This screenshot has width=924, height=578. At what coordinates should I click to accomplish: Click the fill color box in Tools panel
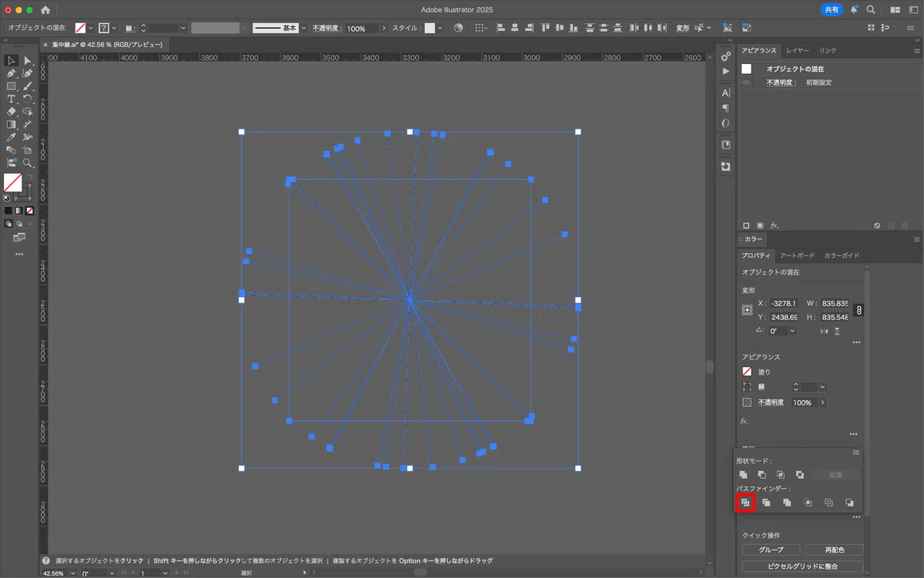(12, 182)
